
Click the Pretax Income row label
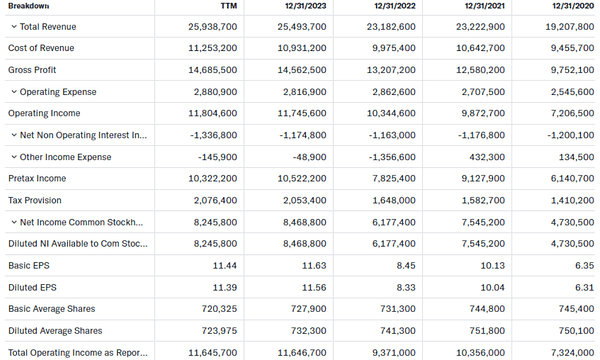point(37,179)
